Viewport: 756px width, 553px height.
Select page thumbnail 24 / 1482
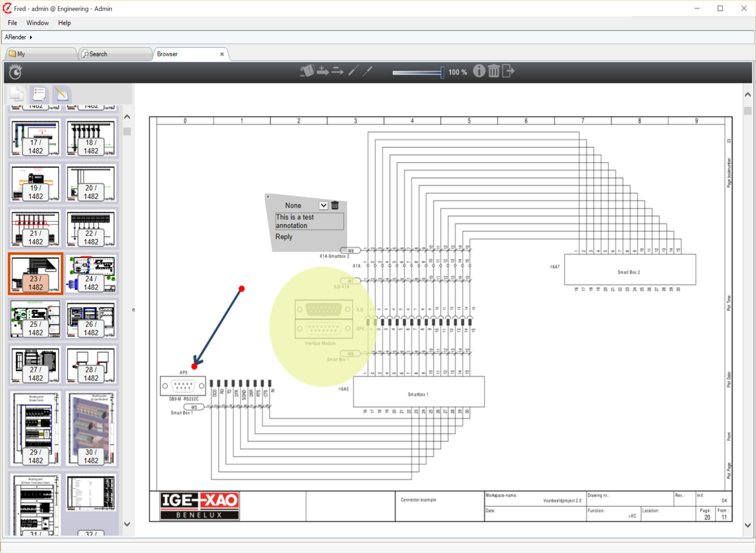[91, 274]
